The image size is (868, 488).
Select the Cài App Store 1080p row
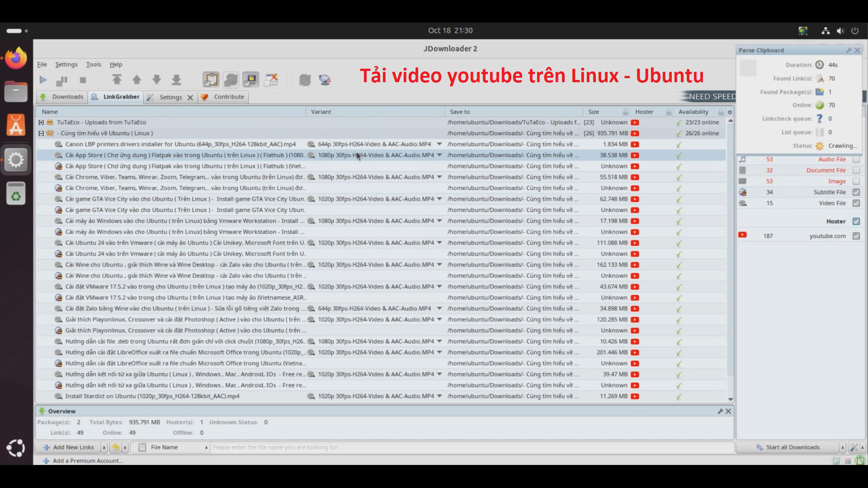coord(381,155)
